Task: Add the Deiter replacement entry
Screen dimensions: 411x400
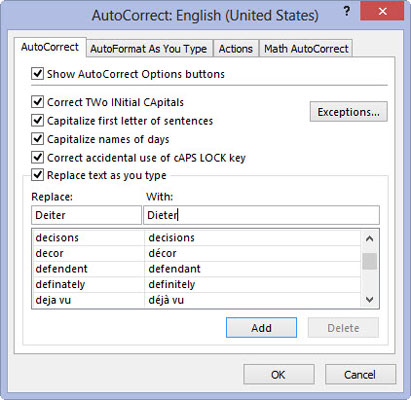Action: 261,328
